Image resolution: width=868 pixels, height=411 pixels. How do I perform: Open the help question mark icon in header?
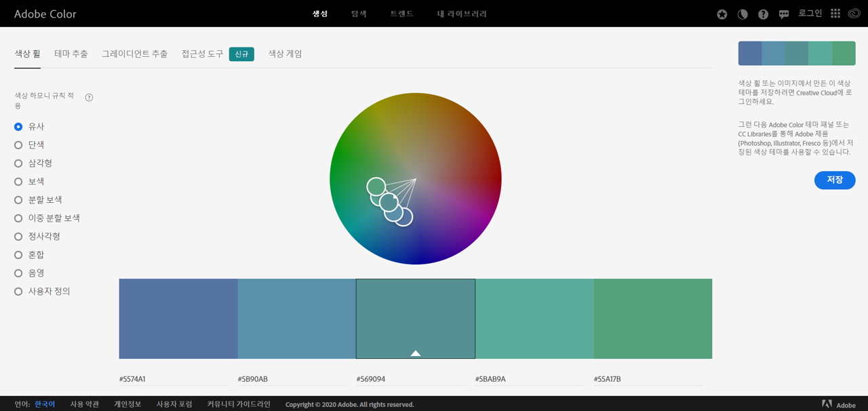(x=764, y=14)
